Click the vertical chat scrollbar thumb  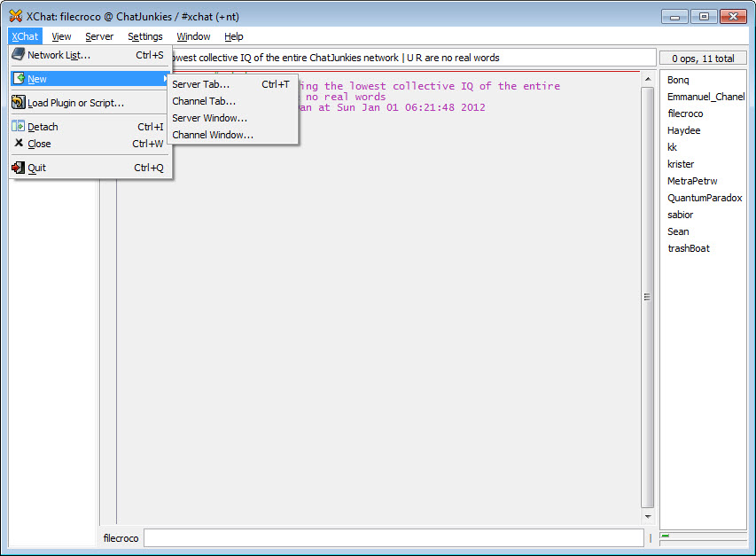coord(648,297)
